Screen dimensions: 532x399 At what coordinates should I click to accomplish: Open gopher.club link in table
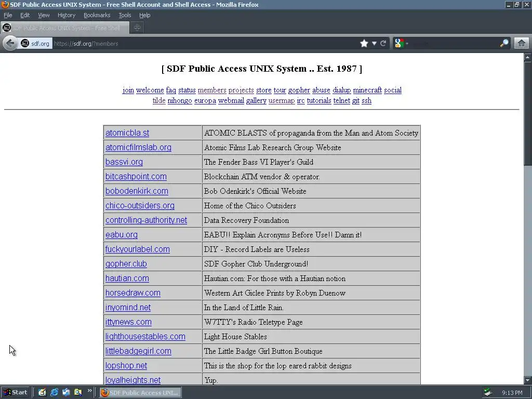pyautogui.click(x=126, y=264)
